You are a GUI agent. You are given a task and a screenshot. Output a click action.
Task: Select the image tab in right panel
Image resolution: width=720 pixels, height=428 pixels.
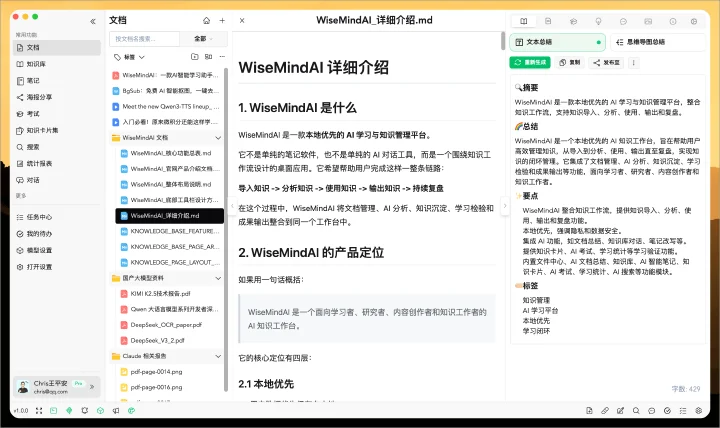[x=648, y=21]
